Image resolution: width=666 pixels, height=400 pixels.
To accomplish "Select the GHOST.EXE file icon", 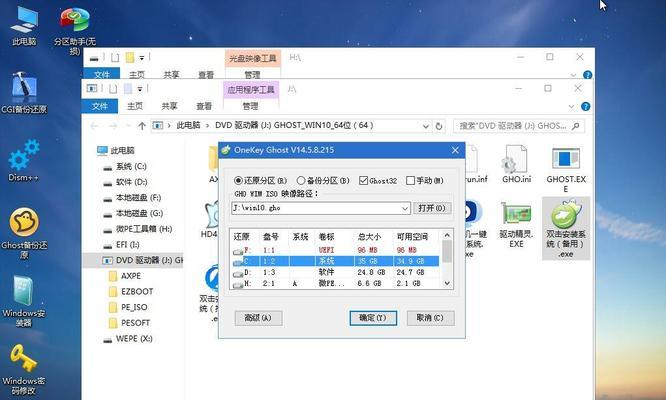I will pos(566,169).
